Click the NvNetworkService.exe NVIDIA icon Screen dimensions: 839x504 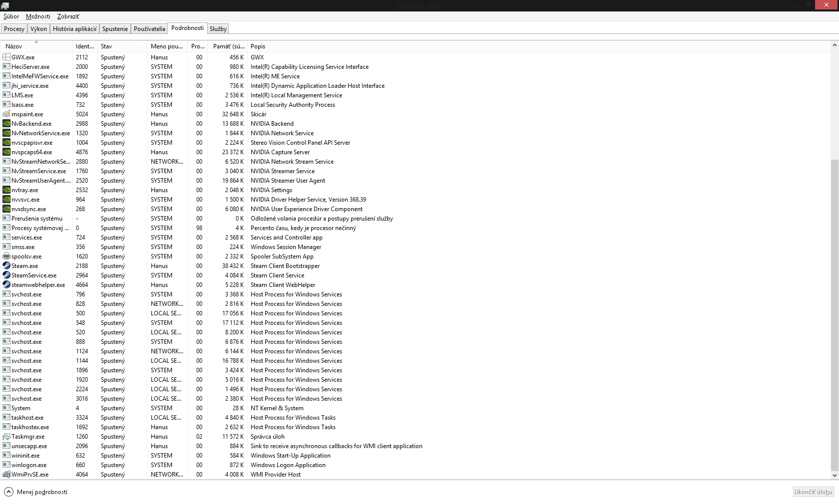point(6,133)
